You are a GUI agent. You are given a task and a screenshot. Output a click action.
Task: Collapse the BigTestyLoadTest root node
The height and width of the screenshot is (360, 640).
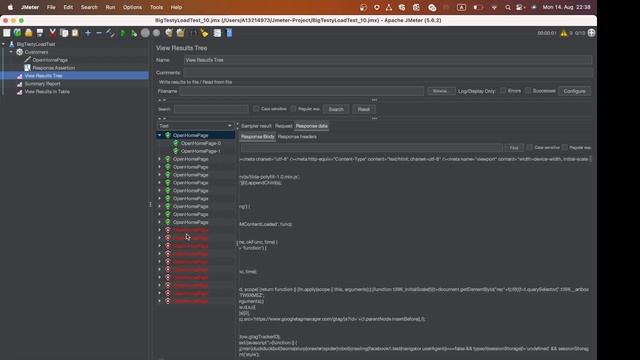pyautogui.click(x=3, y=44)
